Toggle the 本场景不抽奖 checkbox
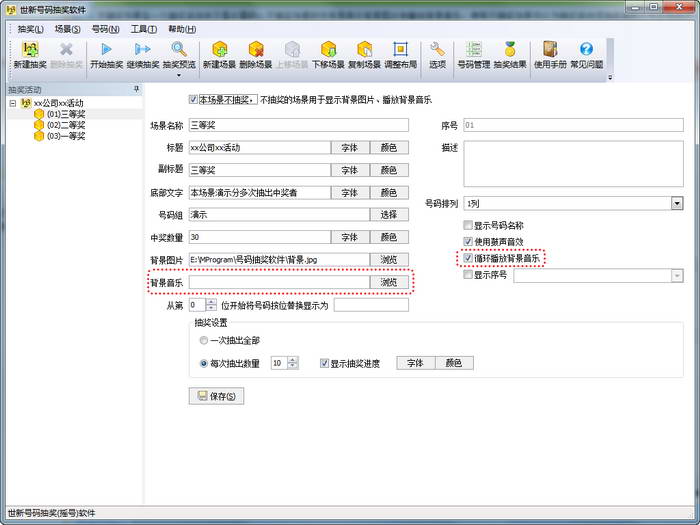The image size is (700, 525). point(194,100)
